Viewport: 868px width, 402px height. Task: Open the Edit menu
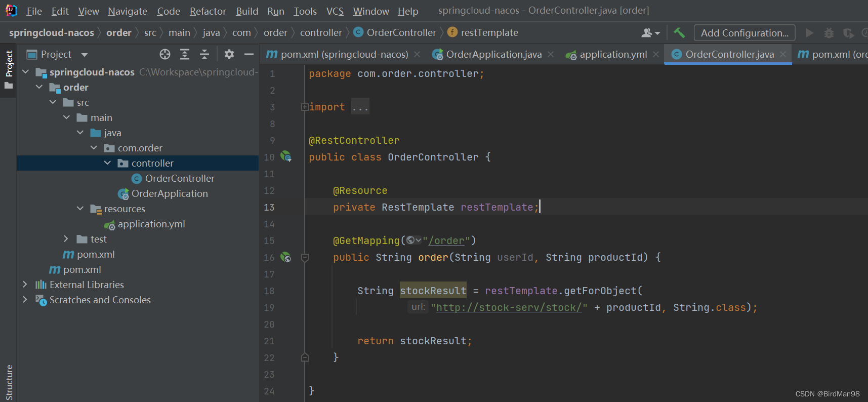(x=60, y=11)
